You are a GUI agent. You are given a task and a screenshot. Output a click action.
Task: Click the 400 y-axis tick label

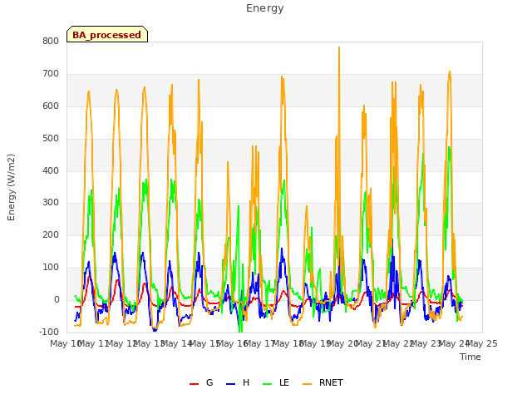51,171
